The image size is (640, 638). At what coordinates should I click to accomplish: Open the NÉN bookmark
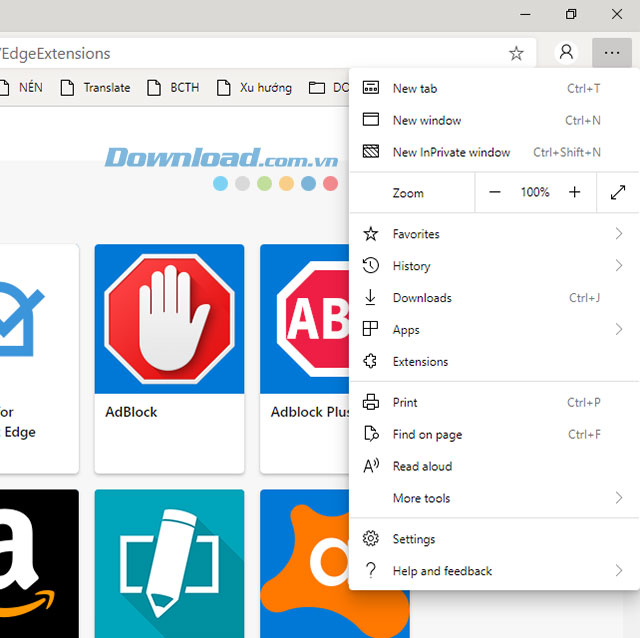click(22, 87)
